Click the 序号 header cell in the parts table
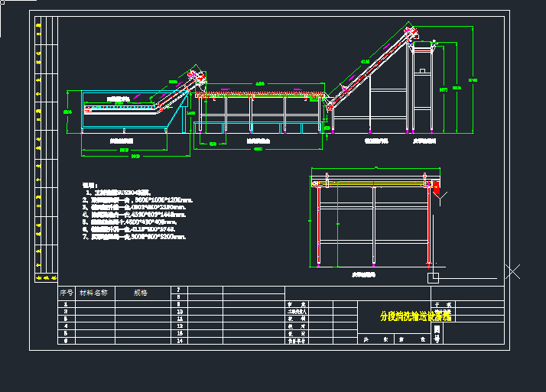 pyautogui.click(x=67, y=293)
